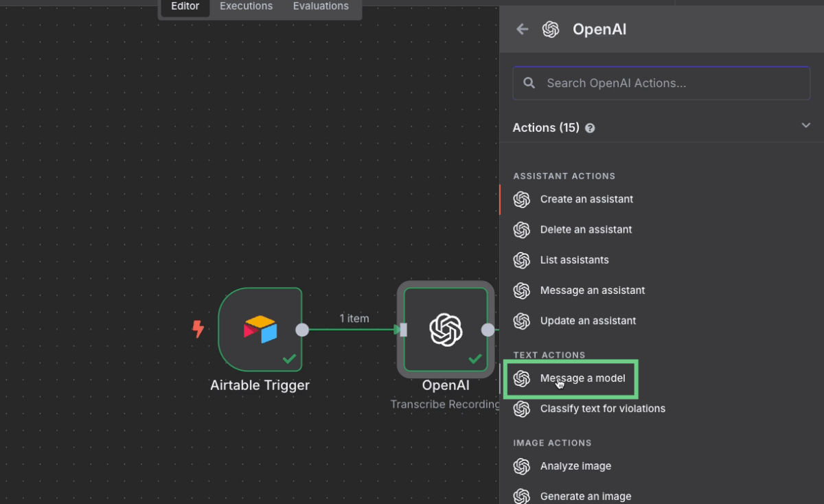Collapse the Actions (15) section chevron

point(806,126)
